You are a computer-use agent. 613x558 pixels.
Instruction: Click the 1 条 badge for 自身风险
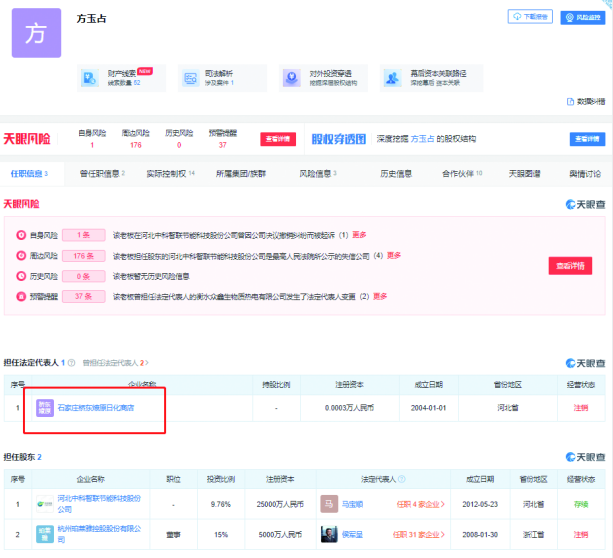click(84, 235)
